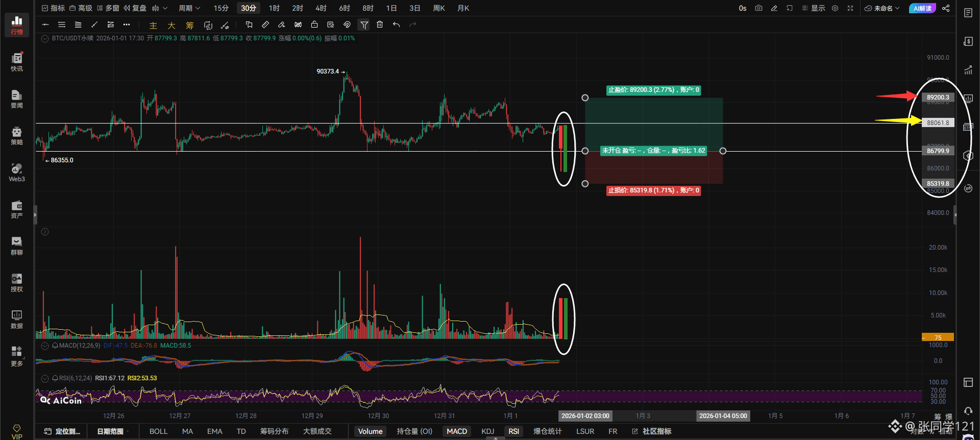The image size is (980, 440).
Task: Click the 多窗 multi-window button
Action: pyautogui.click(x=108, y=8)
